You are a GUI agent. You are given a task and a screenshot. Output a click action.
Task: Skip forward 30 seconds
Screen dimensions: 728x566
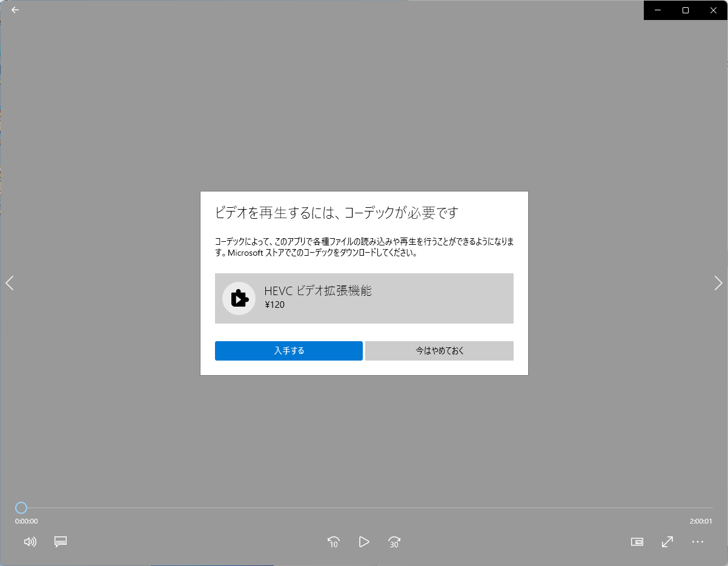point(394,542)
